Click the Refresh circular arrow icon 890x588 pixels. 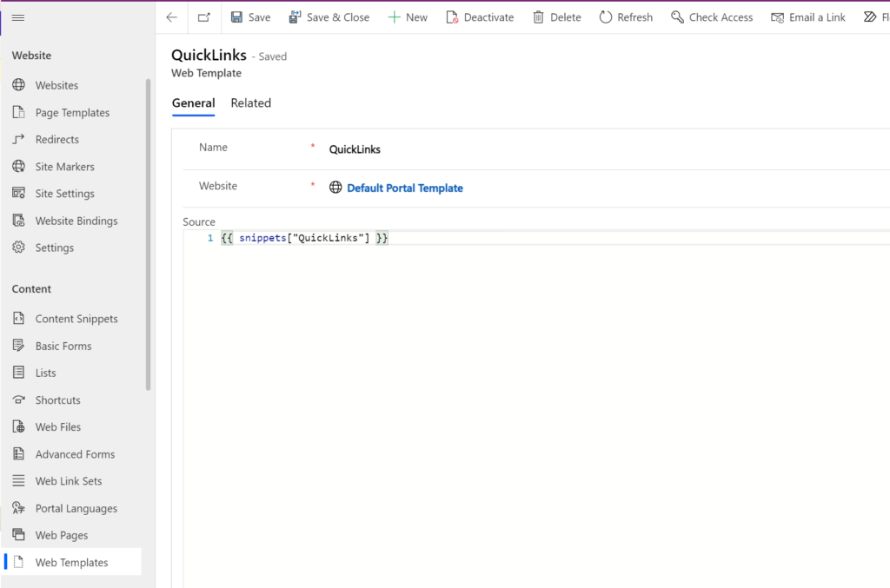click(606, 17)
